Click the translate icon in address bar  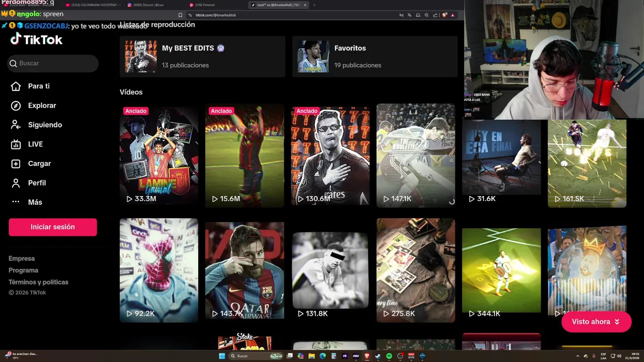pos(410,15)
